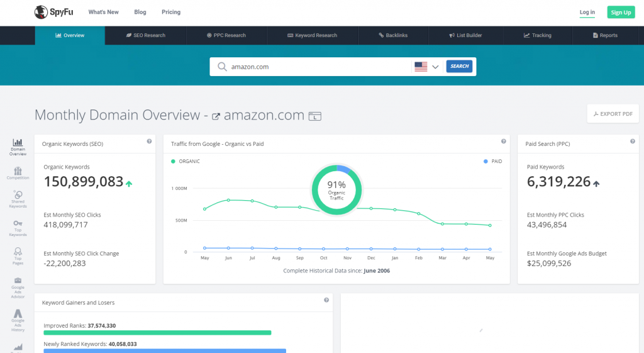Click the 418,099,717 SEO clicks value
This screenshot has width=644, height=353.
point(65,225)
